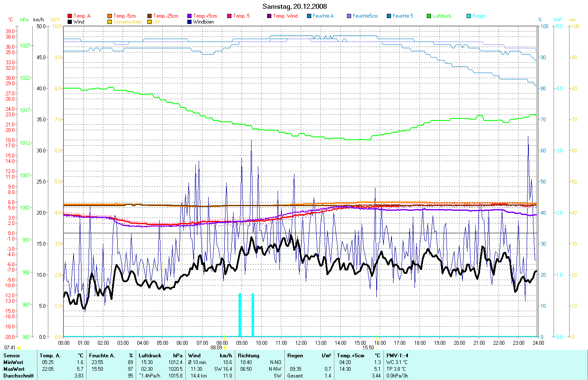
Task: Click the Temp. Wind legend label
Action: pyautogui.click(x=285, y=16)
